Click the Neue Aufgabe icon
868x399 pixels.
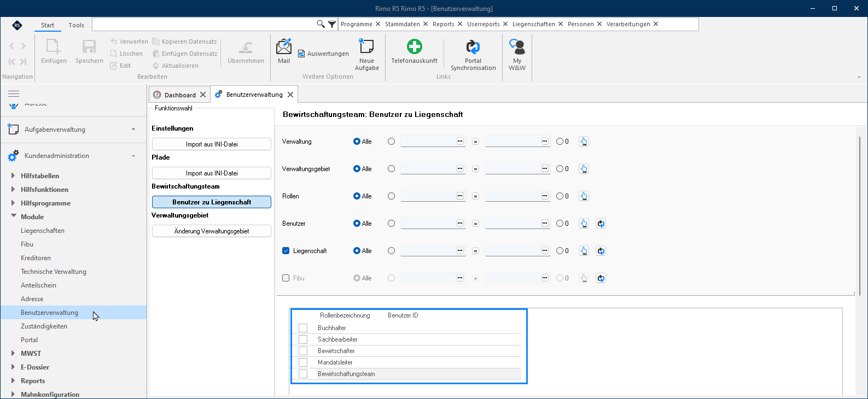(x=366, y=46)
